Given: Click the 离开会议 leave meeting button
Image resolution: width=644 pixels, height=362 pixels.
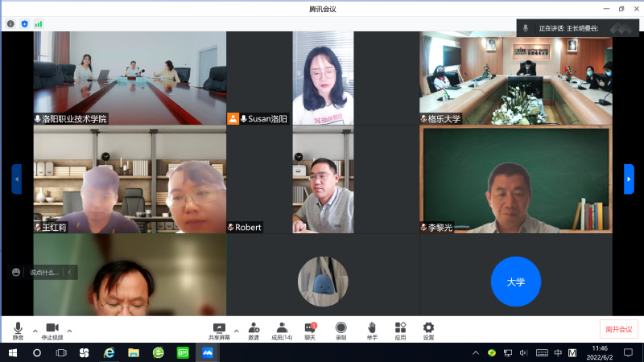Looking at the screenshot, I should (x=618, y=330).
